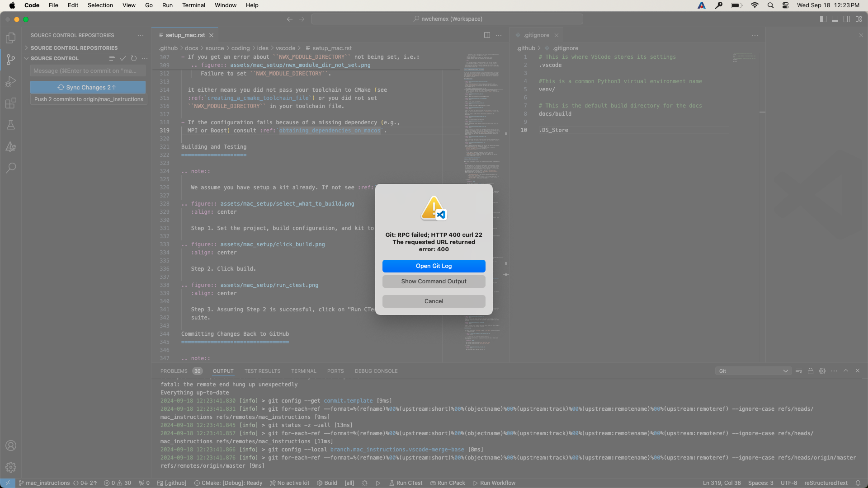Open the Accounts menu icon
Image resolution: width=868 pixels, height=488 pixels.
click(x=11, y=446)
